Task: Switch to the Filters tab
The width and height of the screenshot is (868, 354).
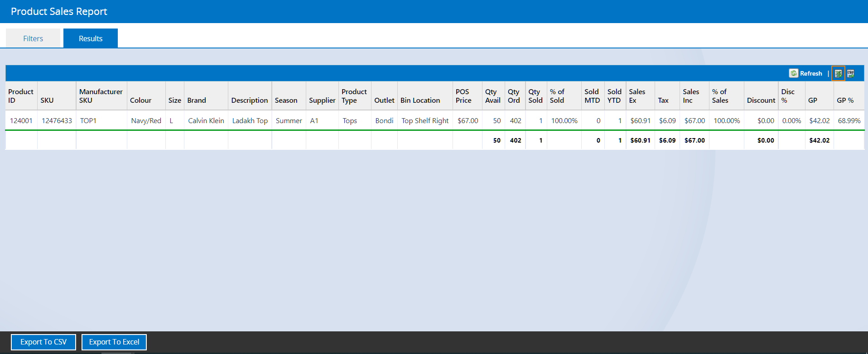Action: coord(33,38)
